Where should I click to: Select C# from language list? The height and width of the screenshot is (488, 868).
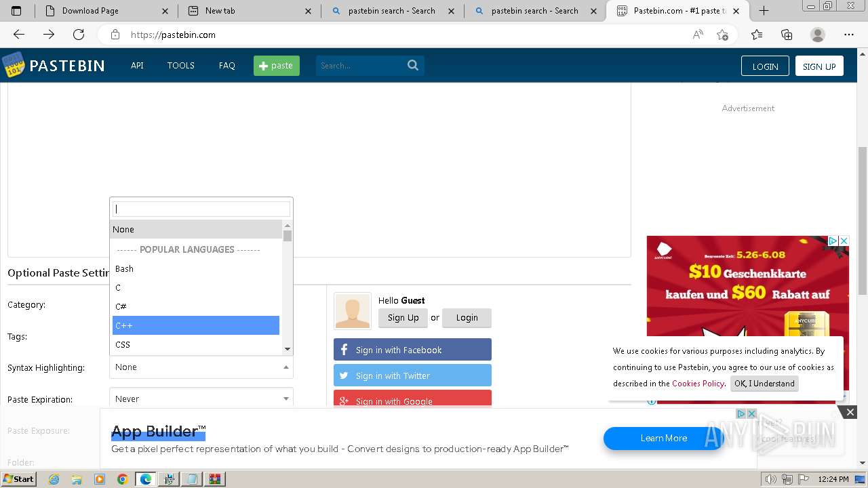[x=196, y=306]
